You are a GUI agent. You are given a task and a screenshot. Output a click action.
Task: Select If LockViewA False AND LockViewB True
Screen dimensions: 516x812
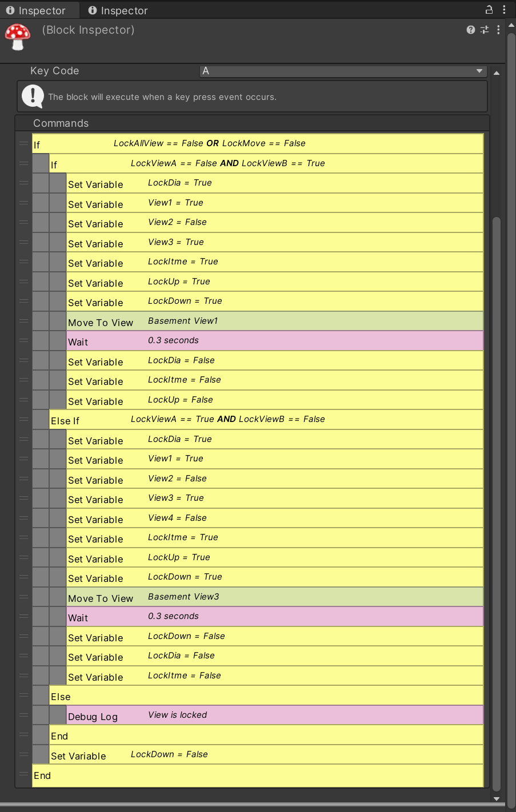266,163
